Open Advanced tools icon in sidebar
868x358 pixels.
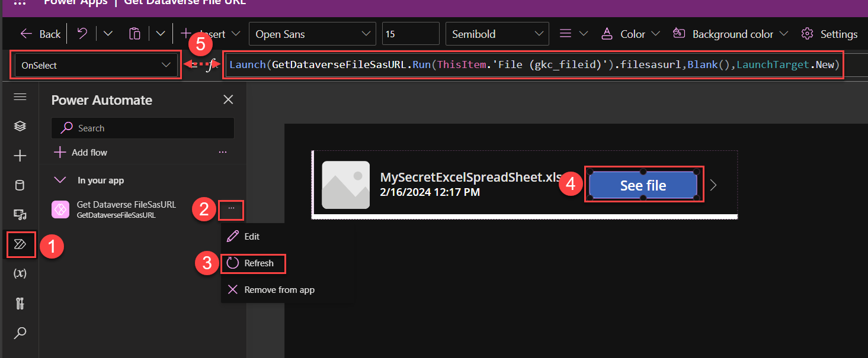coord(20,304)
